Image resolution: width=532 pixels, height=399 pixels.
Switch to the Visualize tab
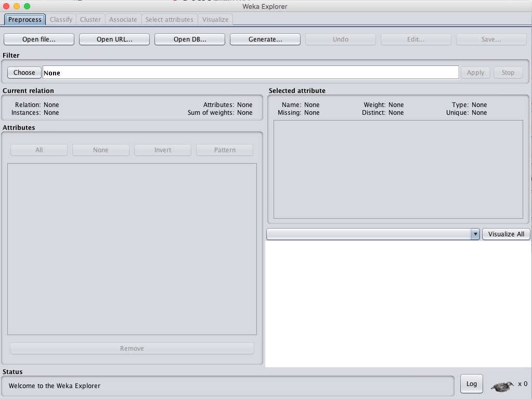[215, 20]
